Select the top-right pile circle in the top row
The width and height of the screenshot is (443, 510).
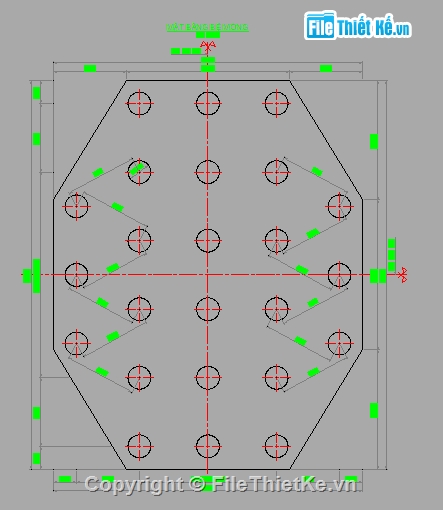[x=276, y=103]
